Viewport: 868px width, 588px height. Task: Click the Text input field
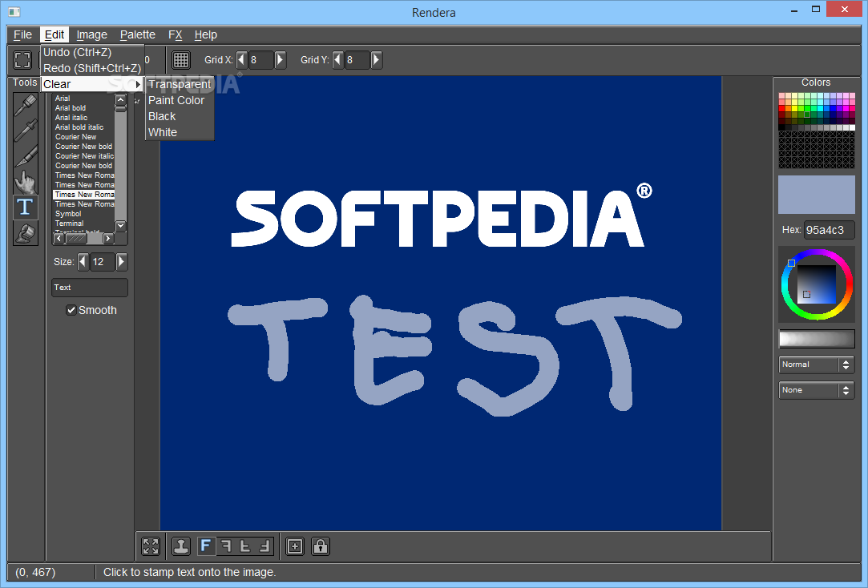coord(90,288)
